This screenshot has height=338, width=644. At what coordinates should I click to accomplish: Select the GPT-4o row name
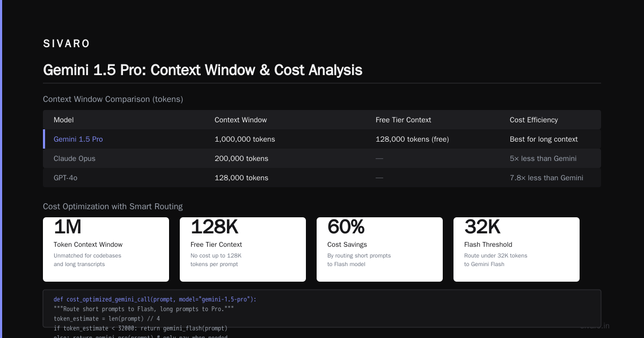click(x=65, y=178)
